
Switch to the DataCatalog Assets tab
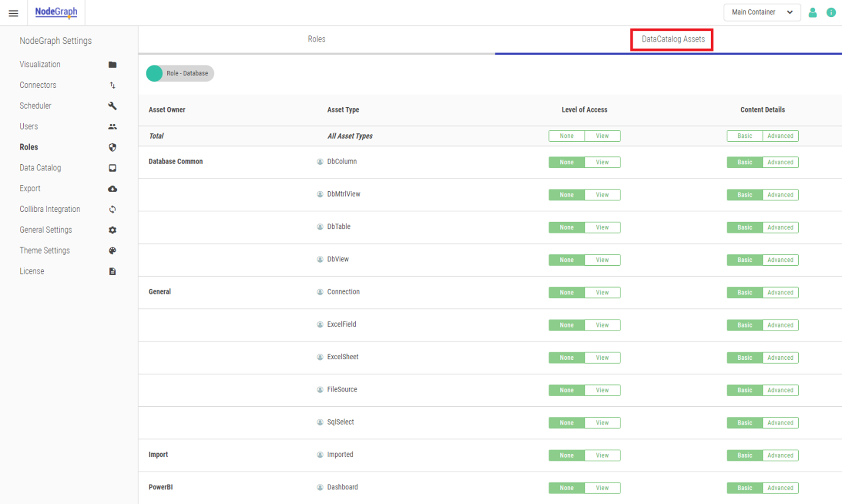pos(673,39)
